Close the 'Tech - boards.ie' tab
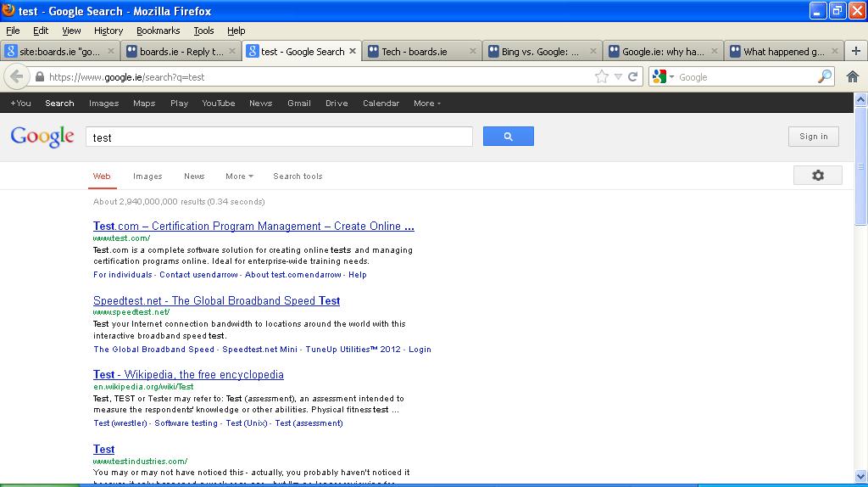This screenshot has height=487, width=868. [473, 51]
